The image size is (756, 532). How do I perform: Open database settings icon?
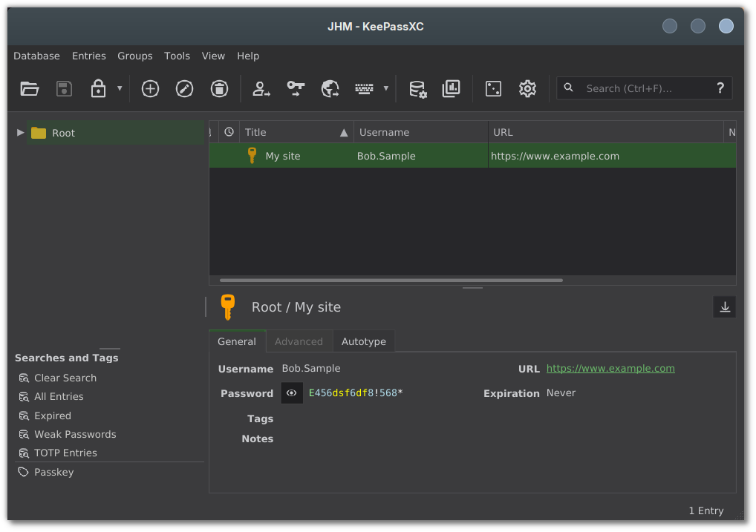click(x=417, y=89)
